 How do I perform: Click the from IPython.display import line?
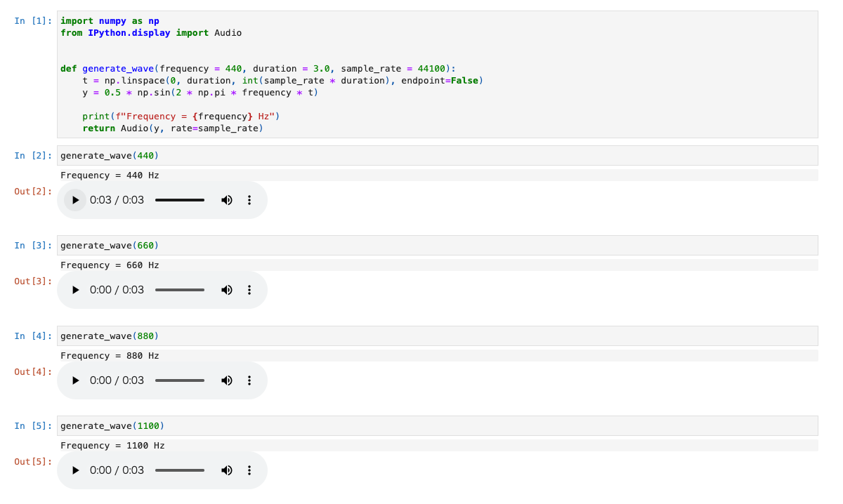click(151, 33)
